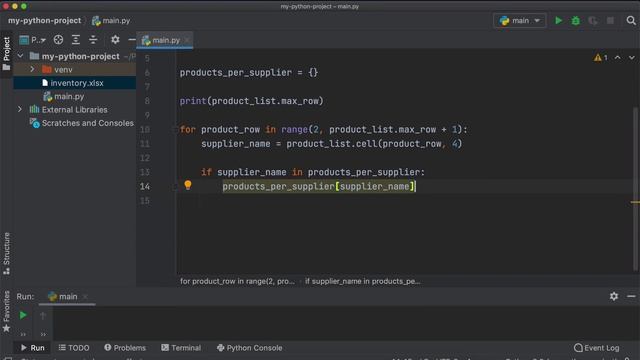Open the Terminal tool window tab
Viewport: 640px width, 360px height.
click(181, 348)
